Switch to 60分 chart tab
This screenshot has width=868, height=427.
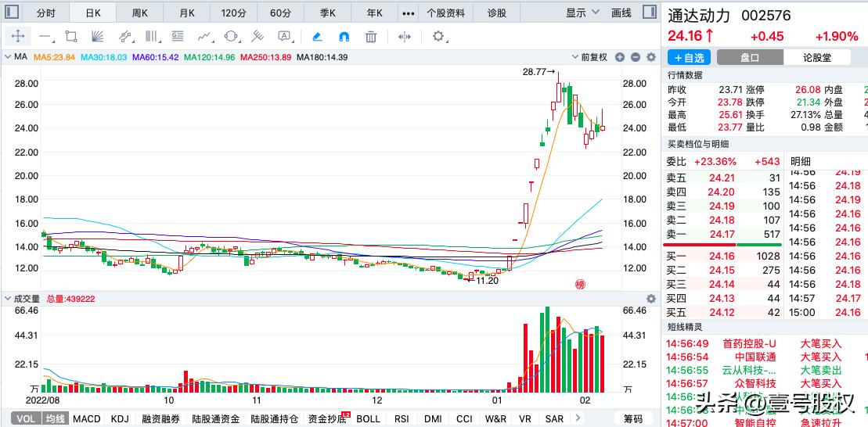(x=281, y=13)
